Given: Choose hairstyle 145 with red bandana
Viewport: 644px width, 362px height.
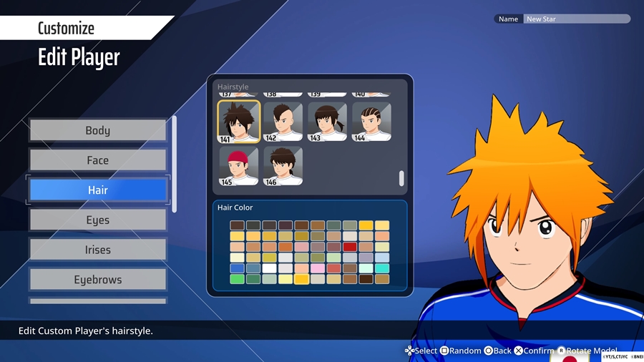Looking at the screenshot, I should coord(238,166).
